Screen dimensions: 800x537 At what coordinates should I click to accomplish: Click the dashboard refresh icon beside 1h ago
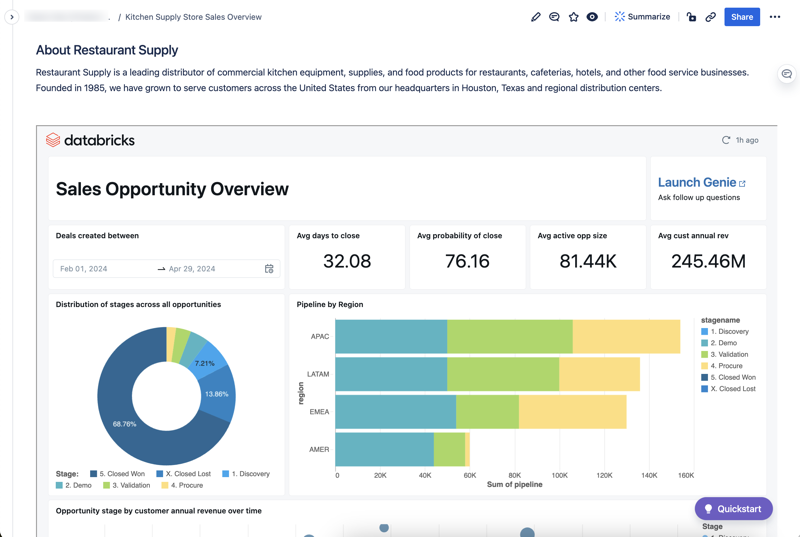pyautogui.click(x=726, y=140)
